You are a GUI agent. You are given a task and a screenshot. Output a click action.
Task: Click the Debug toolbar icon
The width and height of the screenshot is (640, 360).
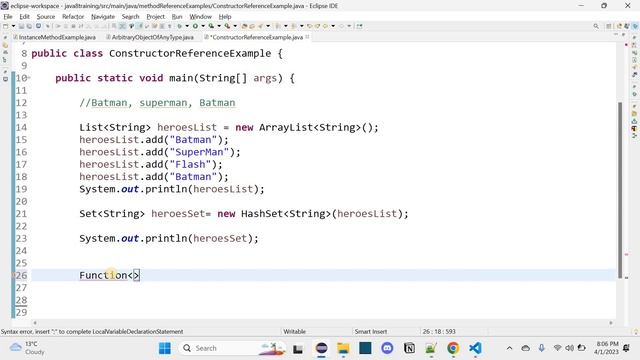point(179,26)
